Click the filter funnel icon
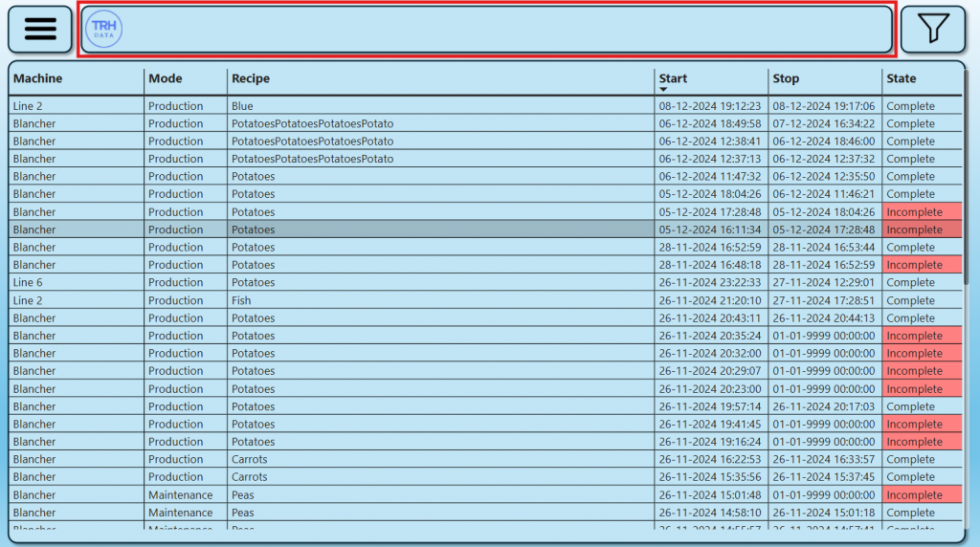Viewport: 980px width, 547px height. tap(933, 30)
